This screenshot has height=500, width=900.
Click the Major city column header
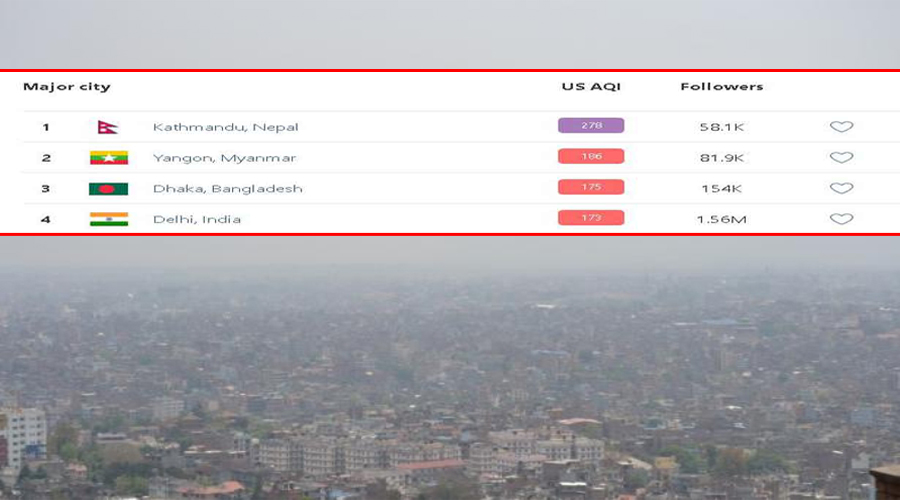click(67, 87)
